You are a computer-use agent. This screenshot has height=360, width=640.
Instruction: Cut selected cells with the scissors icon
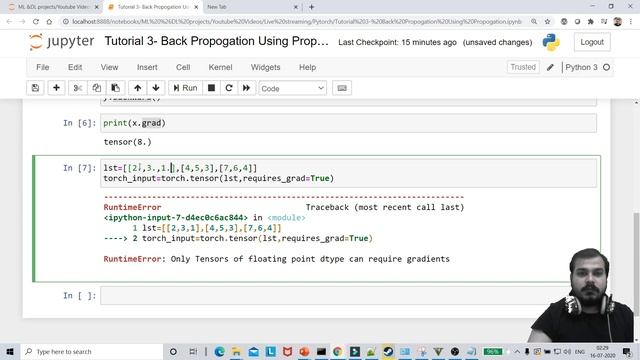pyautogui.click(x=78, y=88)
